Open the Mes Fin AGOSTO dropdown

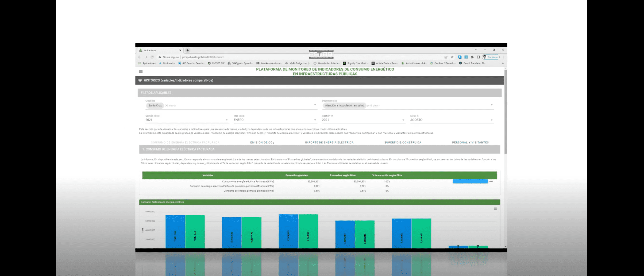491,120
